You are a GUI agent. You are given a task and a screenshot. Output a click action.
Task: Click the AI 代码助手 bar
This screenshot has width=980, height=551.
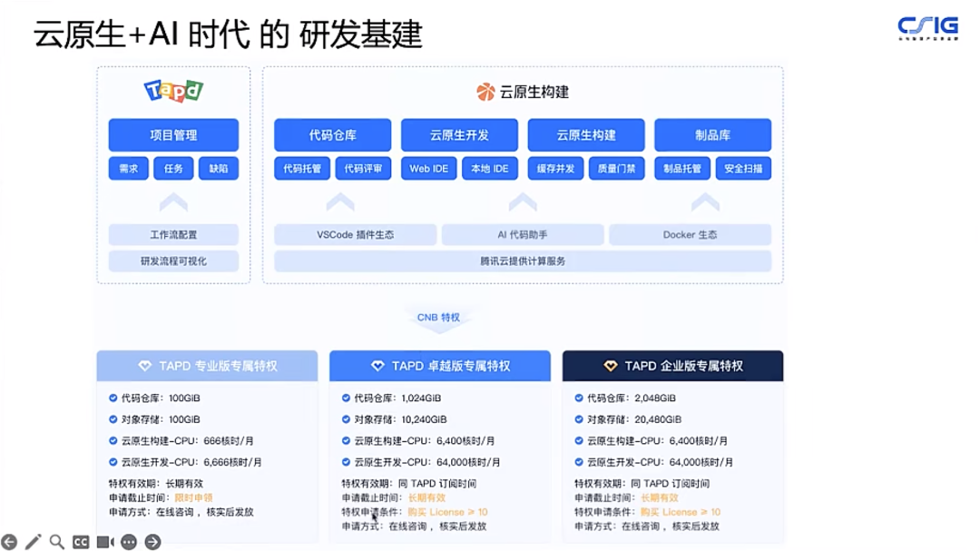click(x=523, y=234)
